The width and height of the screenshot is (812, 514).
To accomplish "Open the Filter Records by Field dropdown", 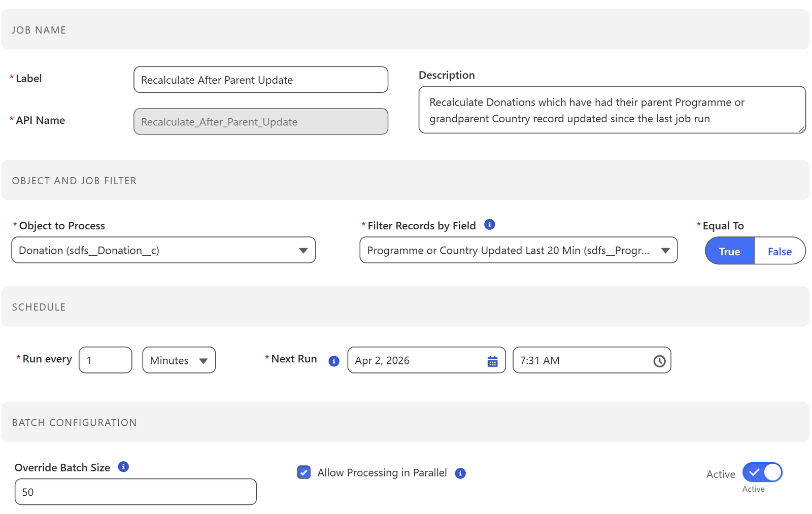I will pyautogui.click(x=518, y=250).
